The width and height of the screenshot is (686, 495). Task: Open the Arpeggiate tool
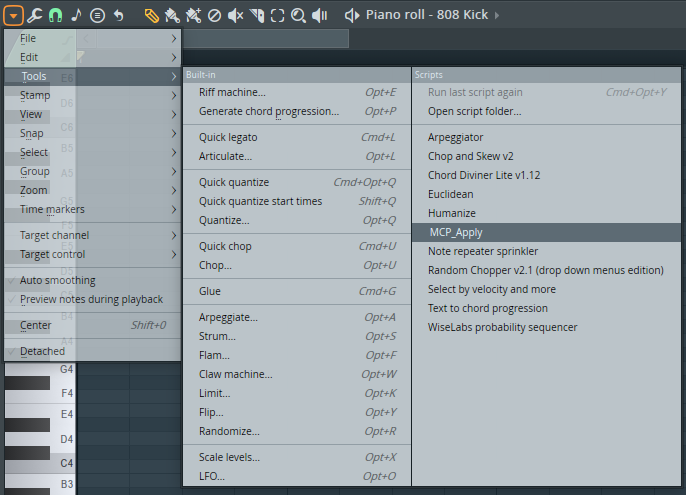click(x=297, y=317)
